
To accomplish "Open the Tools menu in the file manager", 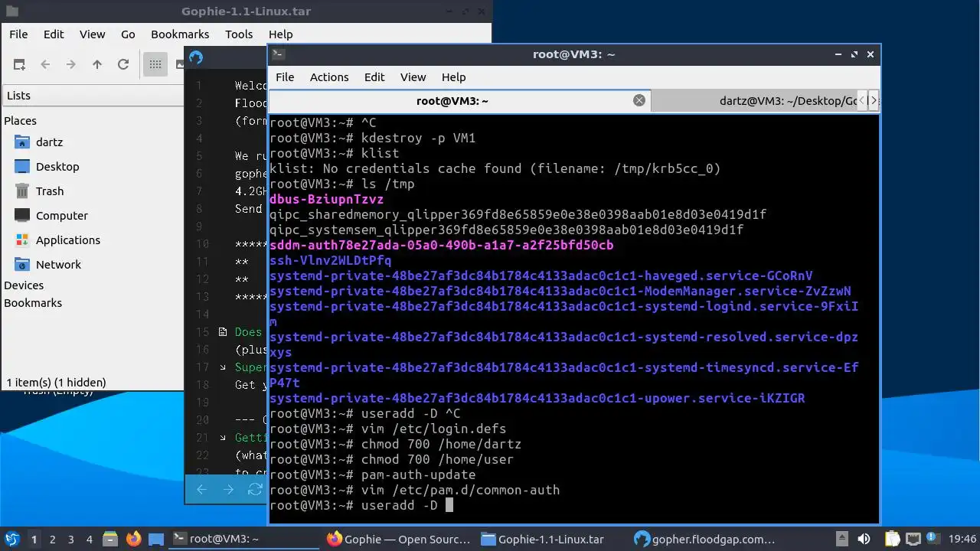I will coord(239,34).
